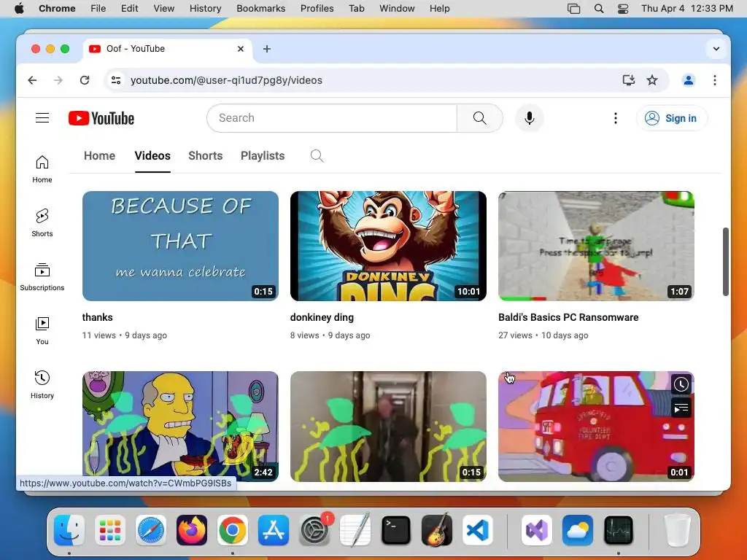The image size is (747, 560).
Task: Play the Baldi's Basics thumbnail
Action: [x=597, y=246]
